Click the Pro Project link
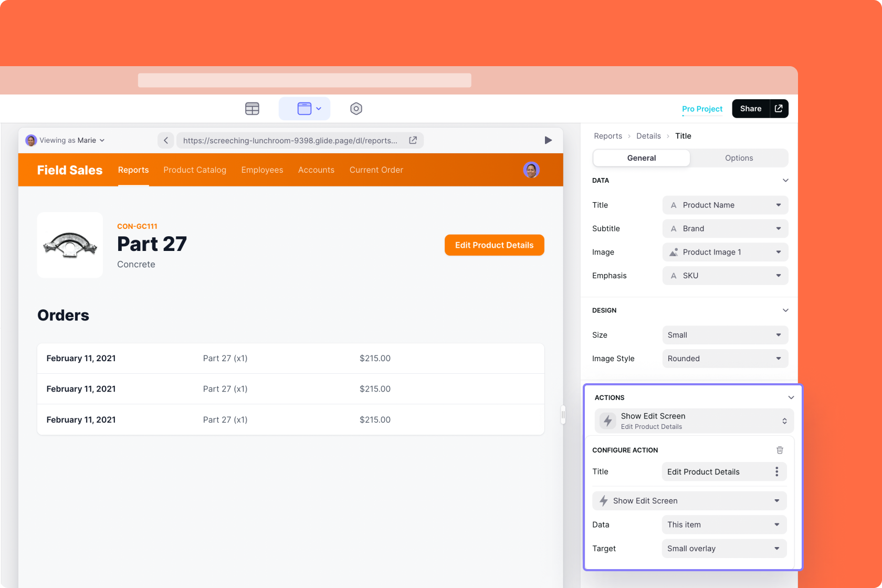The height and width of the screenshot is (588, 882). pyautogui.click(x=702, y=109)
